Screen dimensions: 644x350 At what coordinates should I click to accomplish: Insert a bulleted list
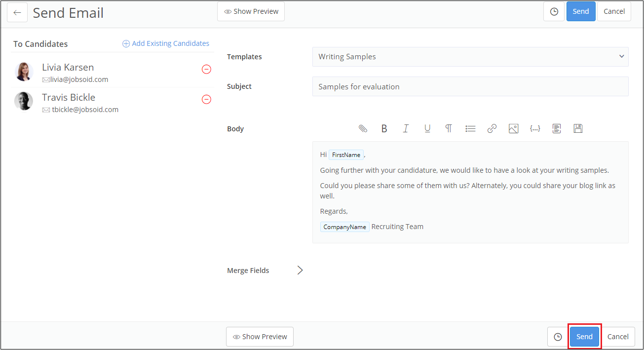point(470,128)
